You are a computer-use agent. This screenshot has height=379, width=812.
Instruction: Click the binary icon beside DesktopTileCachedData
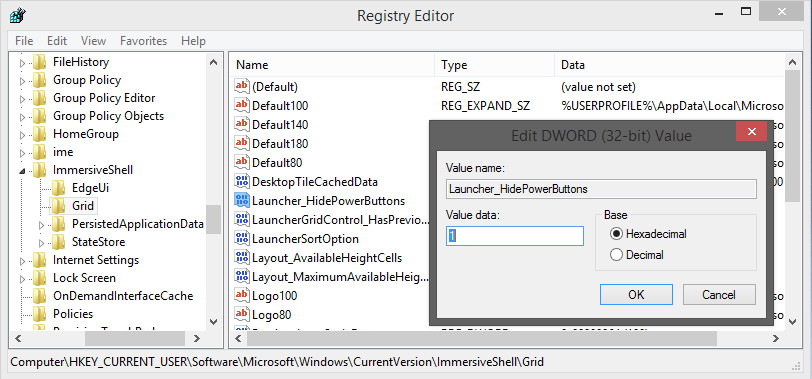coord(242,181)
